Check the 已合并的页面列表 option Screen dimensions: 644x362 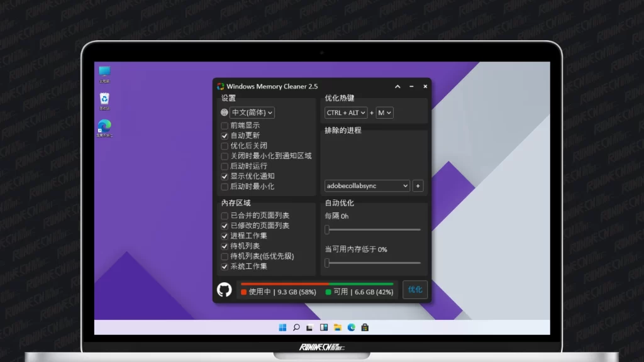click(x=225, y=216)
